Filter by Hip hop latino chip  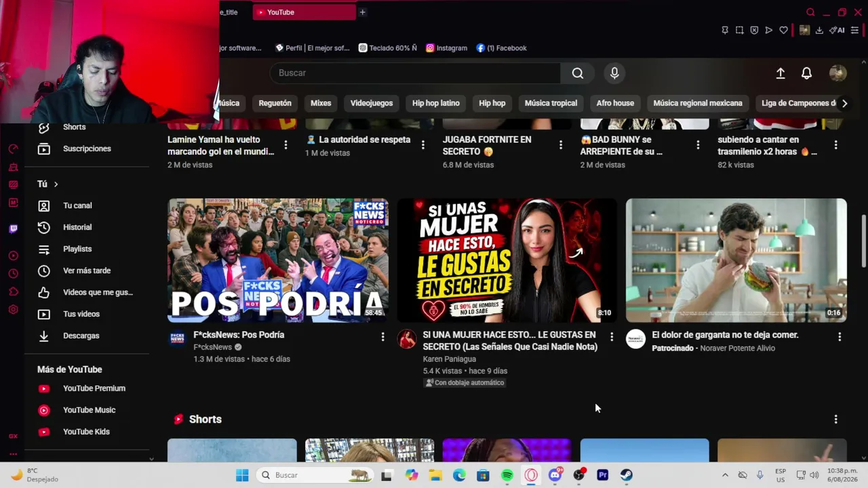pyautogui.click(x=436, y=103)
